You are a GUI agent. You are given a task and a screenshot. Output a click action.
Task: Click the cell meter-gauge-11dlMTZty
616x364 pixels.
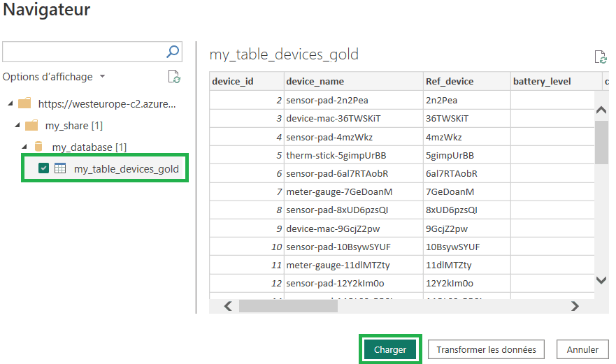click(x=354, y=265)
